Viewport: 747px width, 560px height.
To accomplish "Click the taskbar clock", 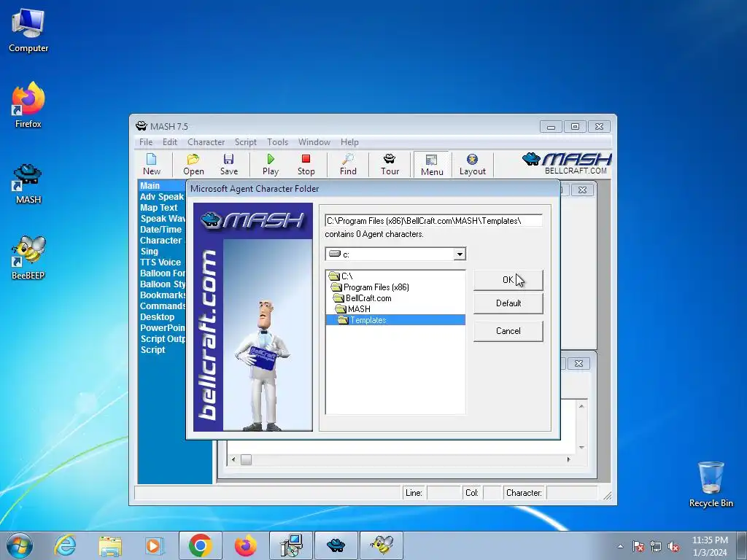I will (x=710, y=546).
